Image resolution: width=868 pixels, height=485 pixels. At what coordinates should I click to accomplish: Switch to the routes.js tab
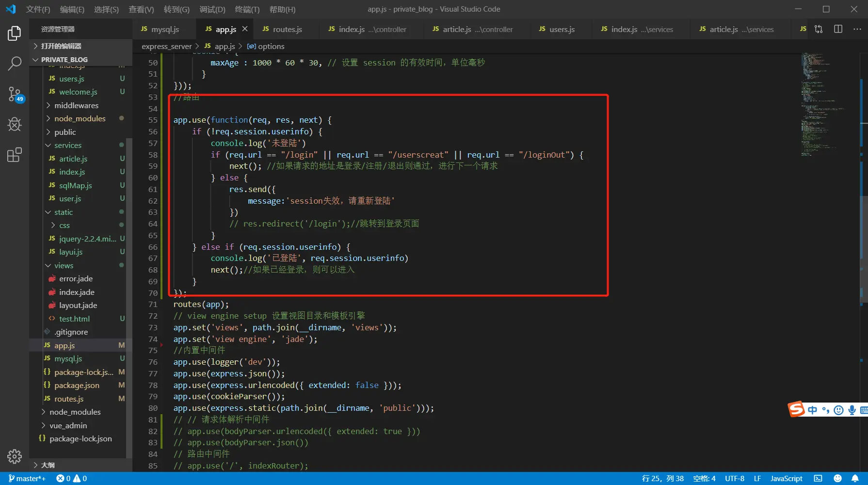(287, 29)
